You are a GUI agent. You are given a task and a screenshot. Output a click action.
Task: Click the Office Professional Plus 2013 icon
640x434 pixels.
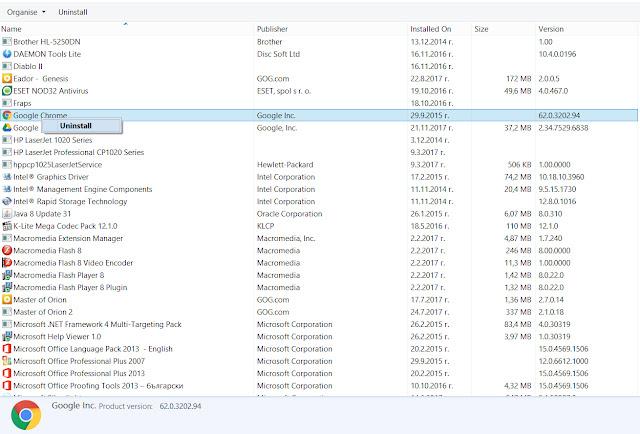(7, 373)
